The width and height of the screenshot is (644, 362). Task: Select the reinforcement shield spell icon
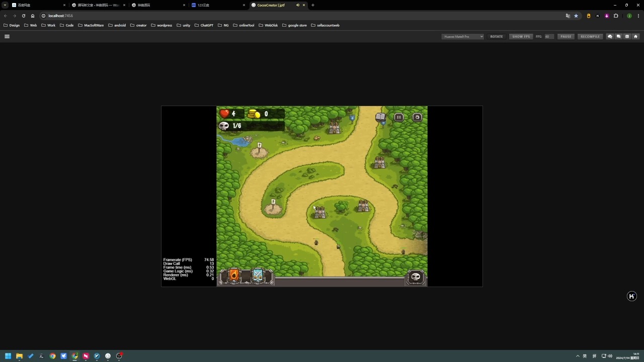pos(258,276)
